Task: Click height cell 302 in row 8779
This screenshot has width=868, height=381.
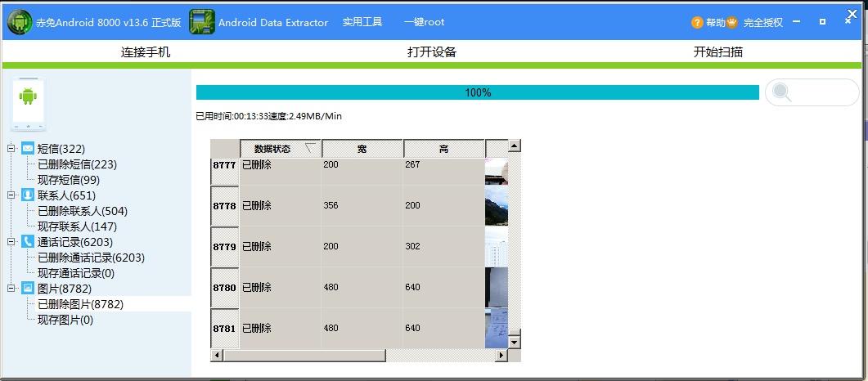Action: (x=444, y=247)
